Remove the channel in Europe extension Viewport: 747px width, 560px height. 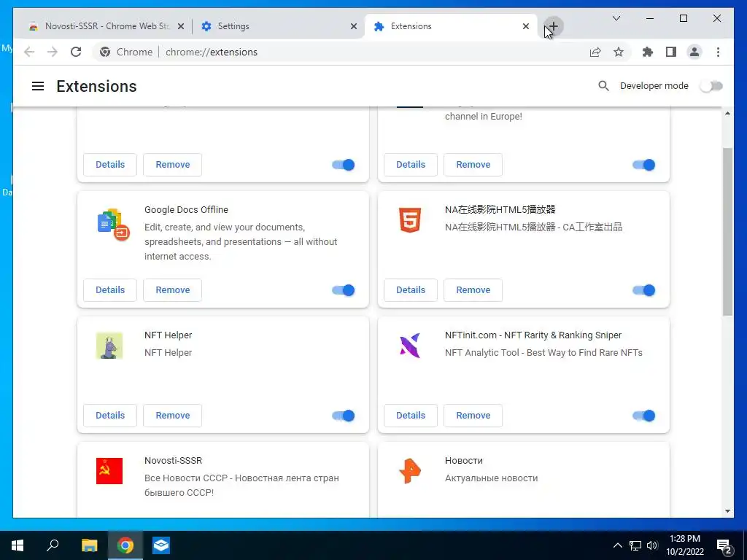pos(473,164)
